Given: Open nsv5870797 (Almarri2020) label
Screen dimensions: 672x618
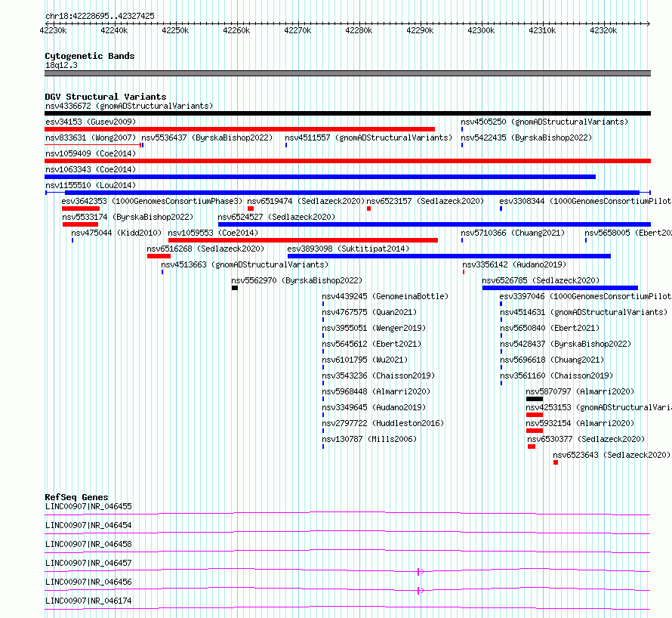Looking at the screenshot, I should (x=580, y=391).
